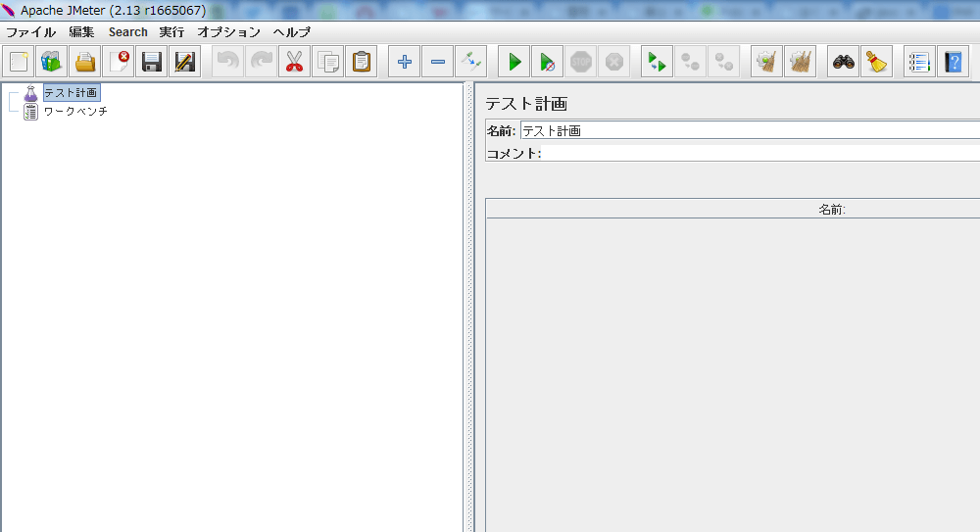980x532 pixels.
Task: Click the minus Collapse all icon
Action: (437, 63)
